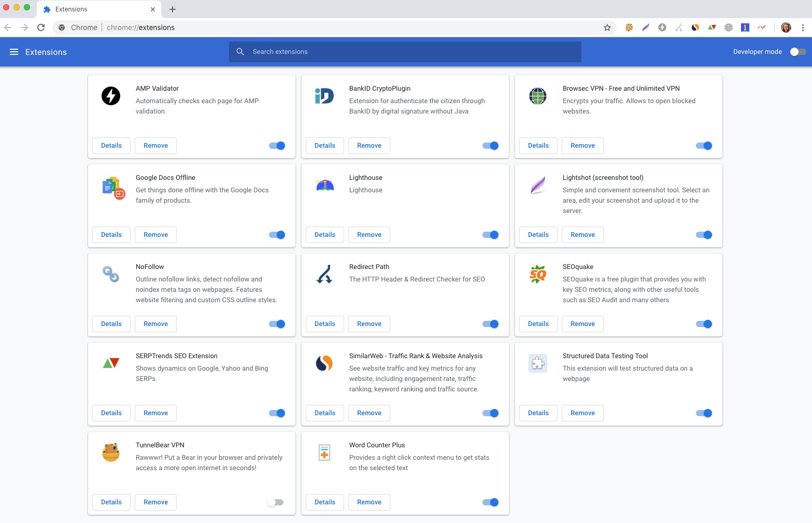Disable the Lightshot screenshot tool extension
Image resolution: width=812 pixels, height=523 pixels.
[x=704, y=235]
